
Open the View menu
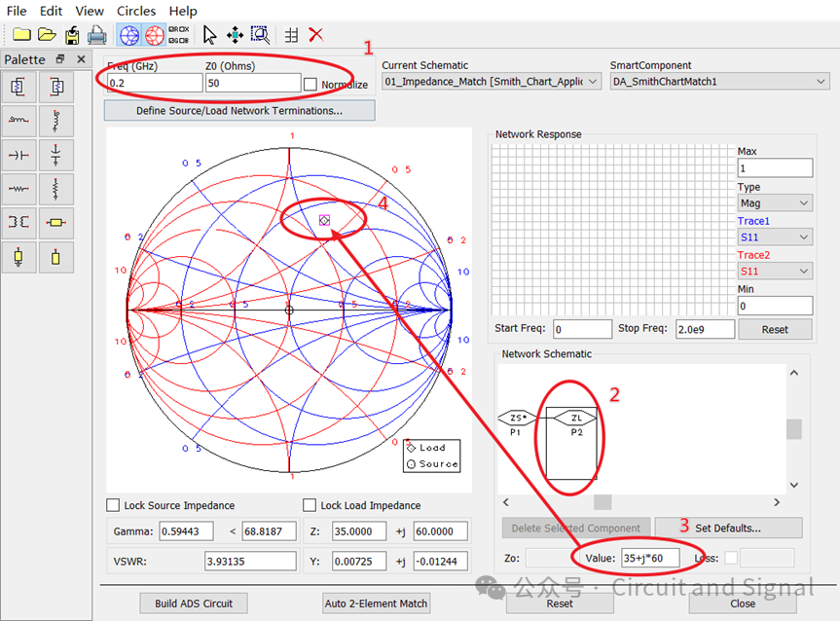coord(90,11)
